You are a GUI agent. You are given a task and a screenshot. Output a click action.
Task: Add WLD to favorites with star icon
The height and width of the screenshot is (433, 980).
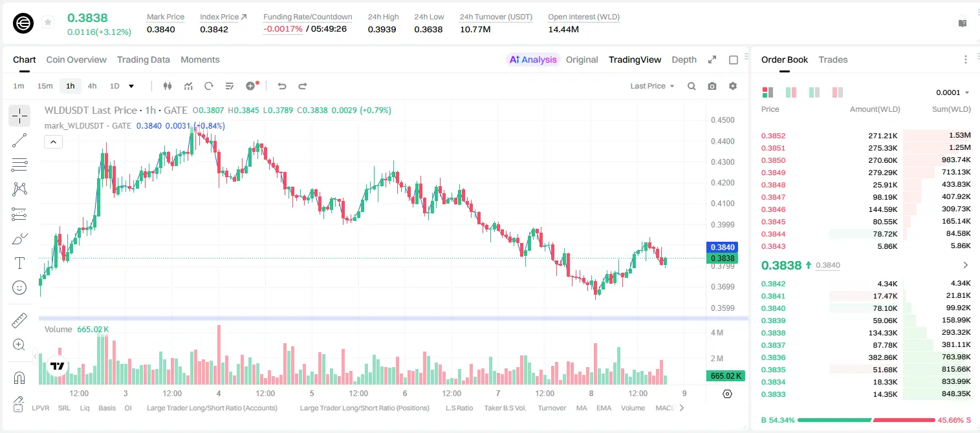coord(48,23)
